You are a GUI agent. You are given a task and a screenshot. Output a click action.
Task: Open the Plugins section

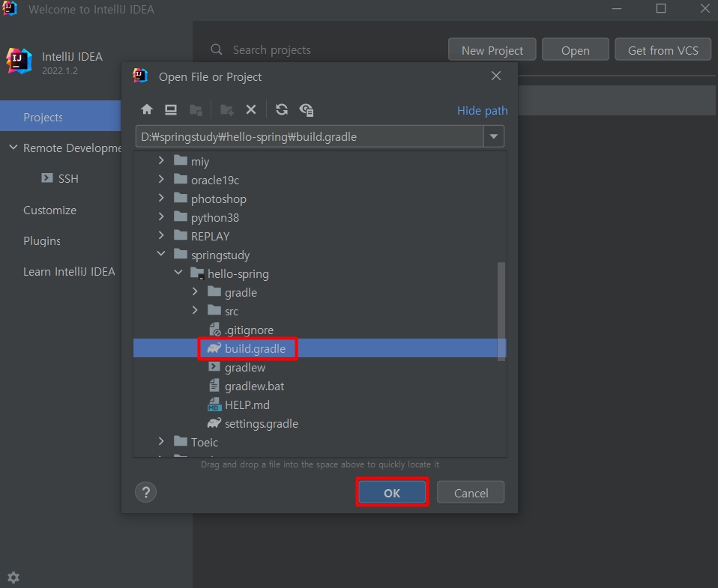click(42, 240)
